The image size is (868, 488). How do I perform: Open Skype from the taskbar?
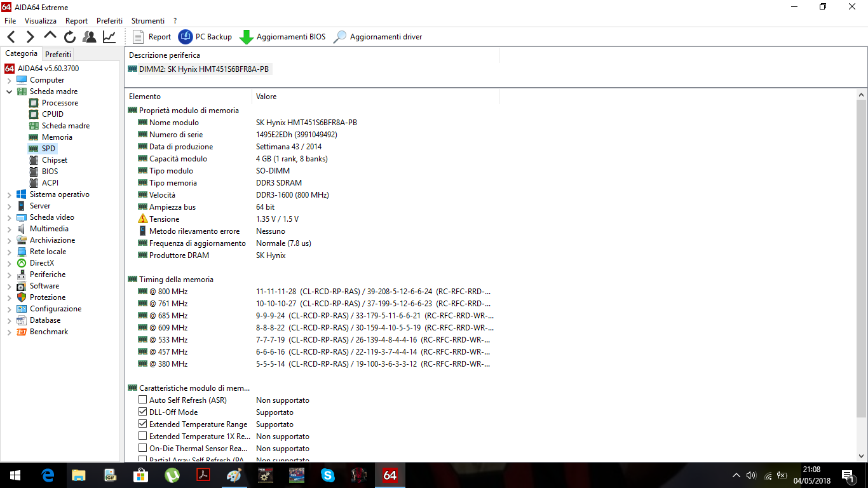point(328,475)
